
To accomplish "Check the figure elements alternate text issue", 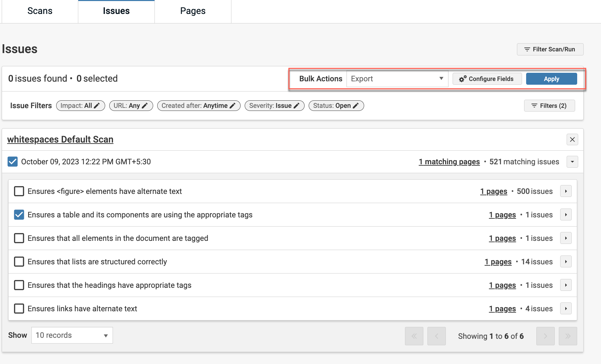I will (x=19, y=191).
